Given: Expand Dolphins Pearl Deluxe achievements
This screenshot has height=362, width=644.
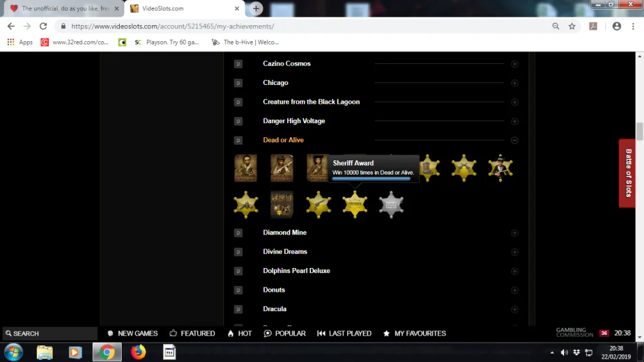Looking at the screenshot, I should pyautogui.click(x=515, y=271).
